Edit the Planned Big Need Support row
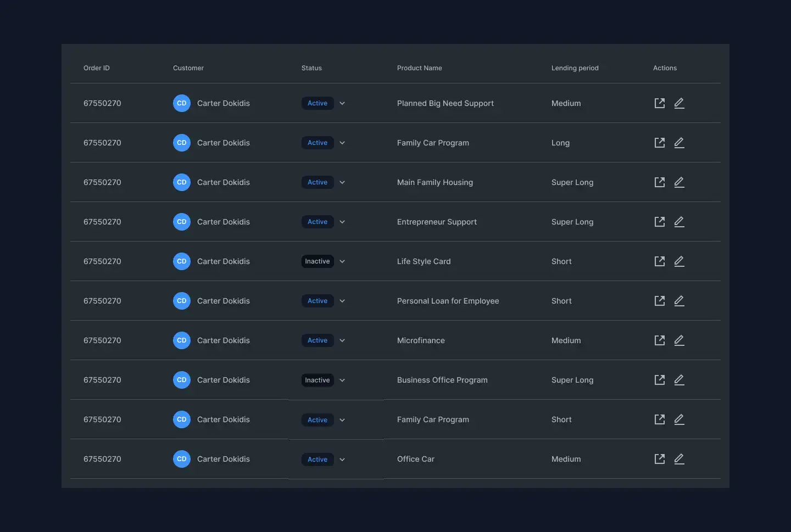 [x=679, y=103]
